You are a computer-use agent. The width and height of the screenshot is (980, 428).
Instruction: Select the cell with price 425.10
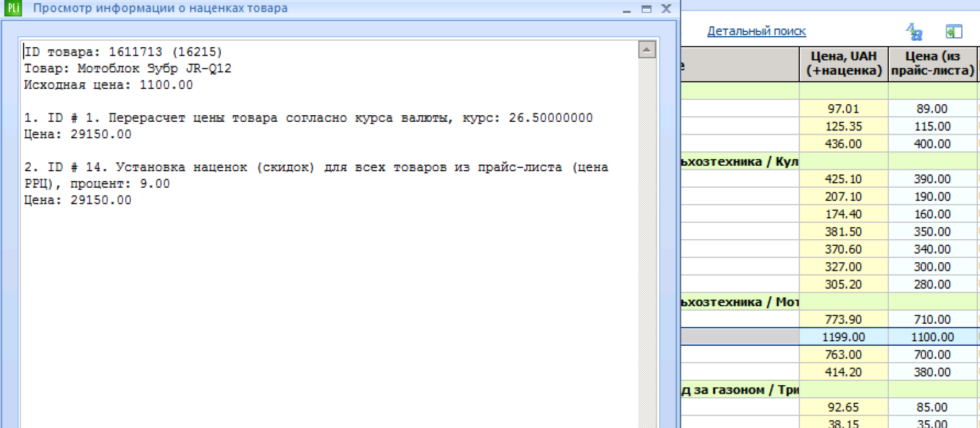point(844,179)
